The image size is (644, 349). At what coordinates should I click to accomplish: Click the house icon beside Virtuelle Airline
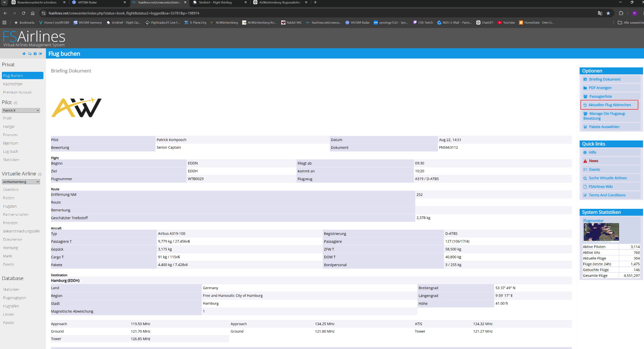pyautogui.click(x=40, y=174)
